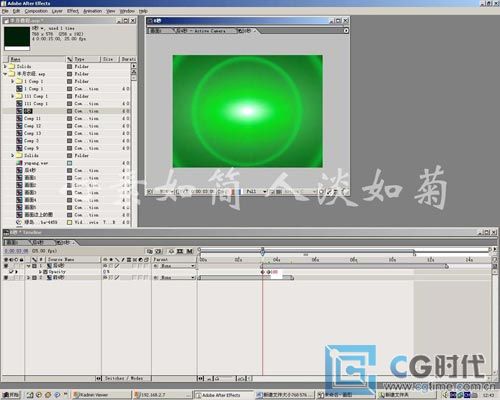Screen dimensions: 500x400
Task: Toggle the timeline frame blending button
Action: click(180, 251)
